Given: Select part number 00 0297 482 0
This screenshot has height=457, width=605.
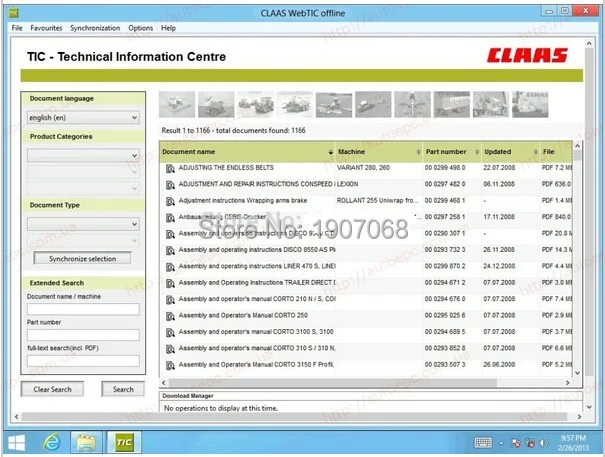Looking at the screenshot, I should [x=445, y=184].
